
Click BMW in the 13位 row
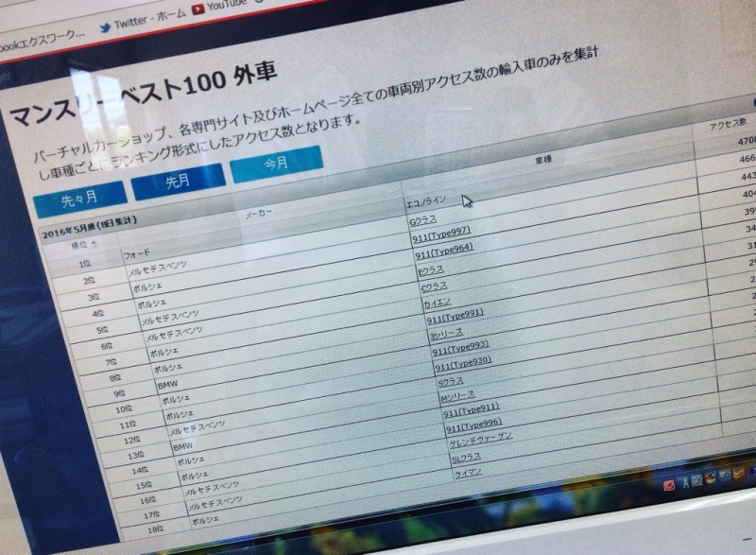(x=182, y=447)
